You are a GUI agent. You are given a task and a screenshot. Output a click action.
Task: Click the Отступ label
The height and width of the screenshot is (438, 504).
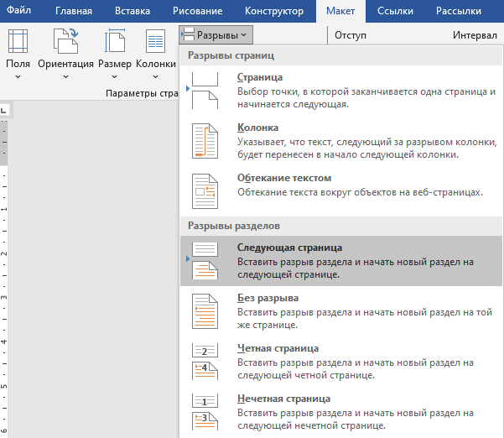pos(351,34)
